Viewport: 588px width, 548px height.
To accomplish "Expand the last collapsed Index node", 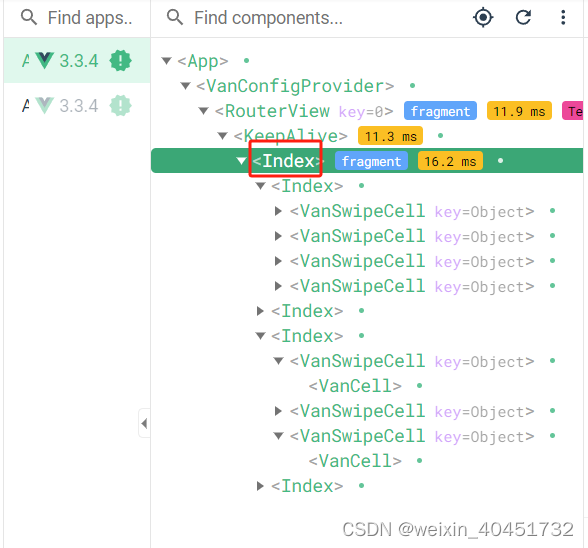I will click(x=260, y=486).
